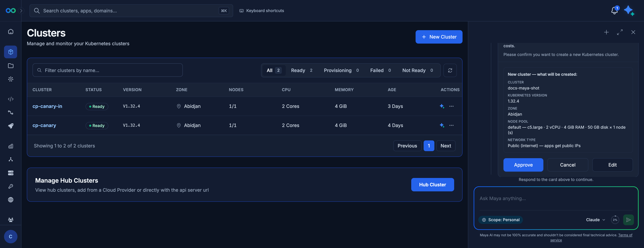Click Ready status badge of cp-canary-in

(x=97, y=107)
